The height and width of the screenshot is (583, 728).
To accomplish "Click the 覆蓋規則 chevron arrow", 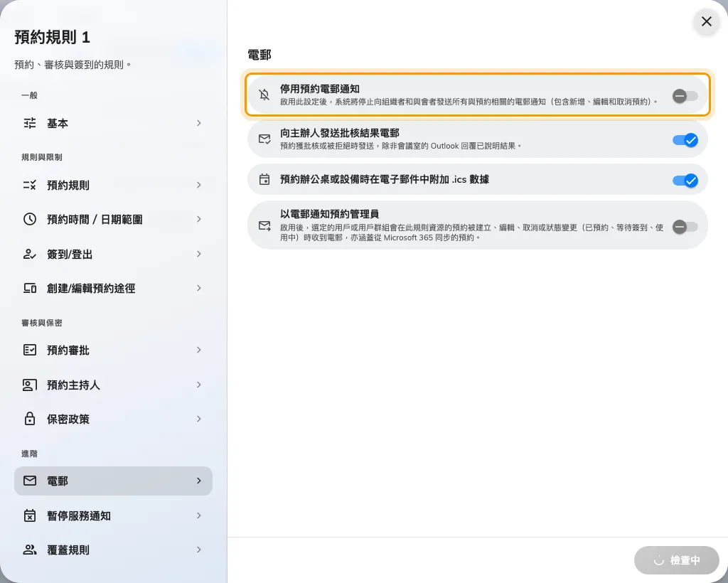I will 199,550.
